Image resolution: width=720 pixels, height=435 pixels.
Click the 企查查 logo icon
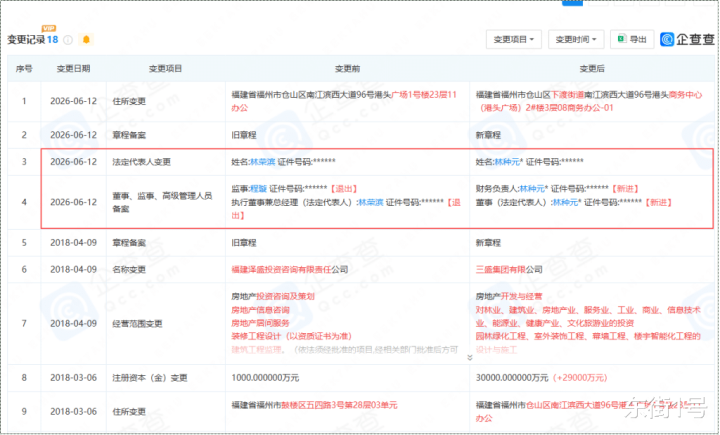click(667, 40)
